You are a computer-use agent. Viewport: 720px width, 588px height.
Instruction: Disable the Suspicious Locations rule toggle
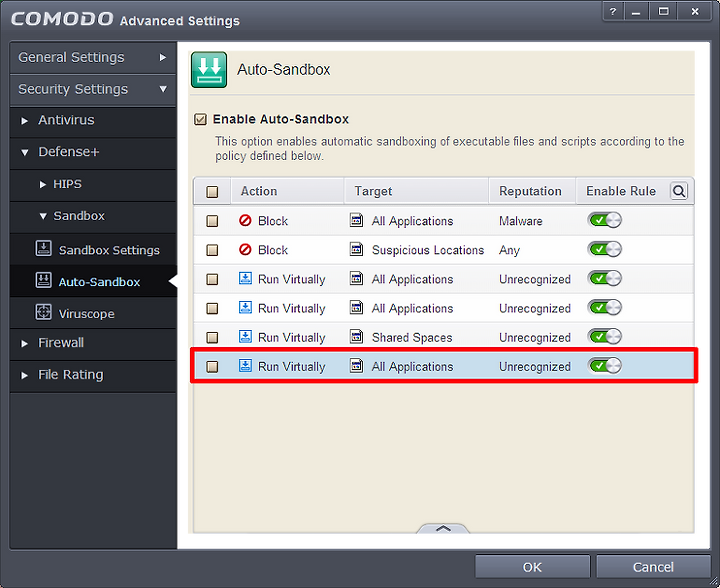coord(604,249)
